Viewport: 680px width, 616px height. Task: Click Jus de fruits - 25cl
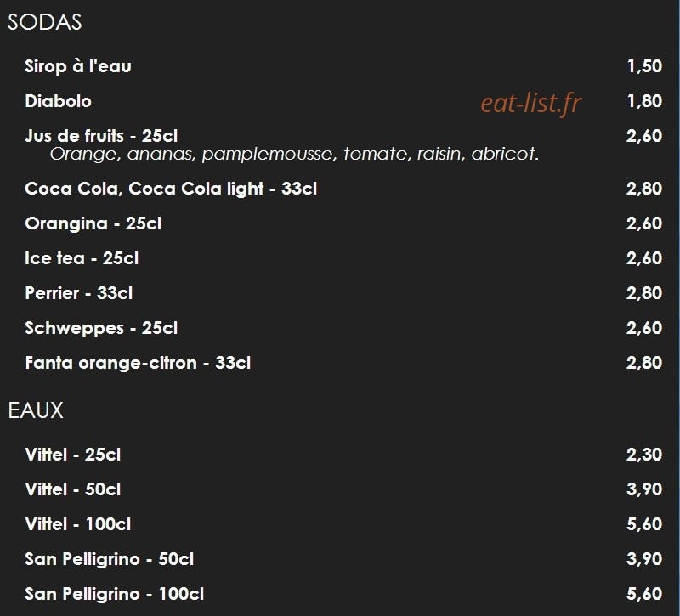pos(101,136)
